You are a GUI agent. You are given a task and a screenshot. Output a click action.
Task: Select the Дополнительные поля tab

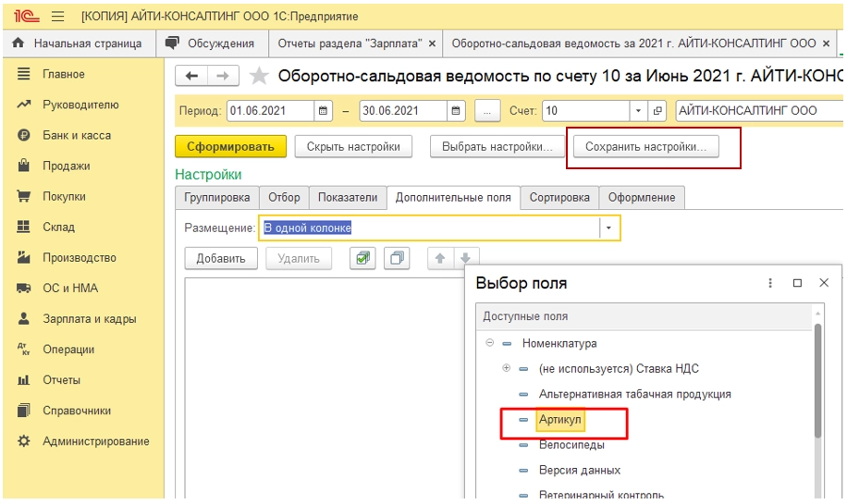click(453, 198)
